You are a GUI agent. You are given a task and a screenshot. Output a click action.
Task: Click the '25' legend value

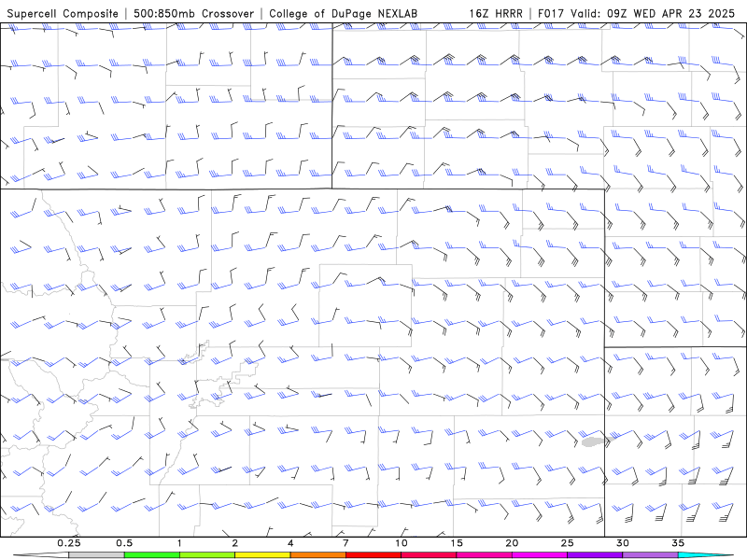point(568,543)
